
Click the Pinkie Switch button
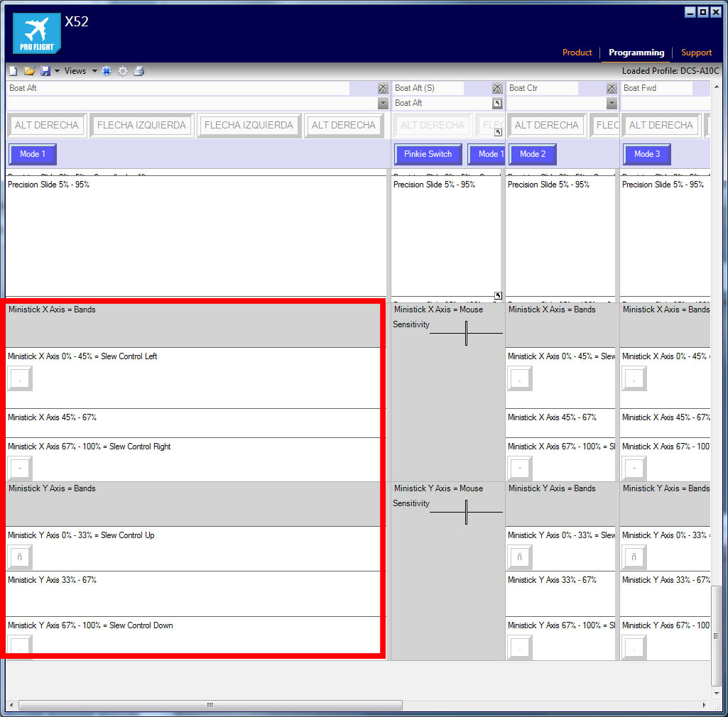point(428,154)
